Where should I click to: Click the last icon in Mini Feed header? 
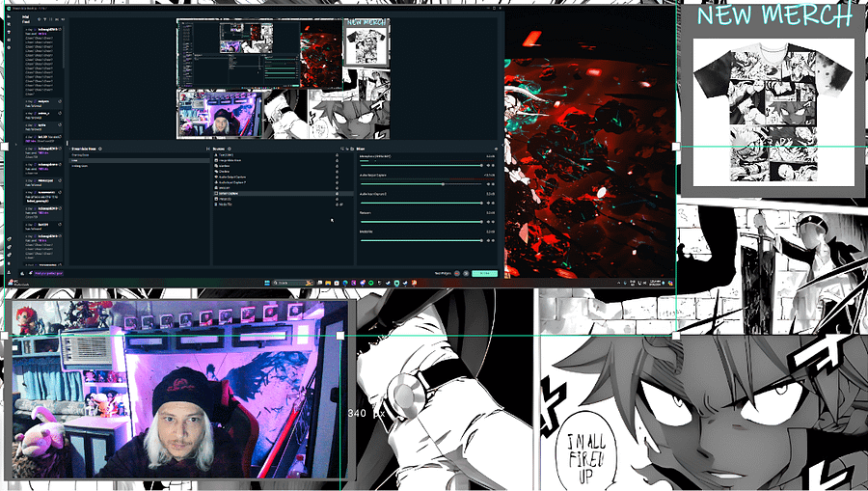tap(63, 19)
